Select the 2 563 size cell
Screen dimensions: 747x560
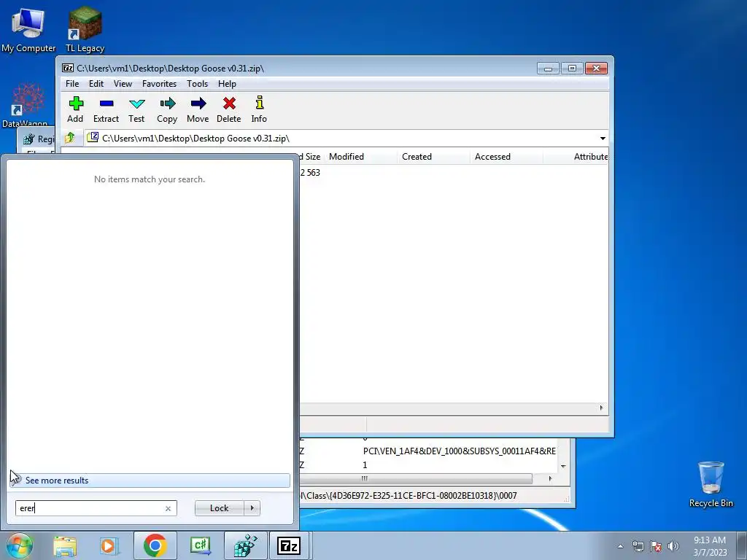[x=310, y=172]
